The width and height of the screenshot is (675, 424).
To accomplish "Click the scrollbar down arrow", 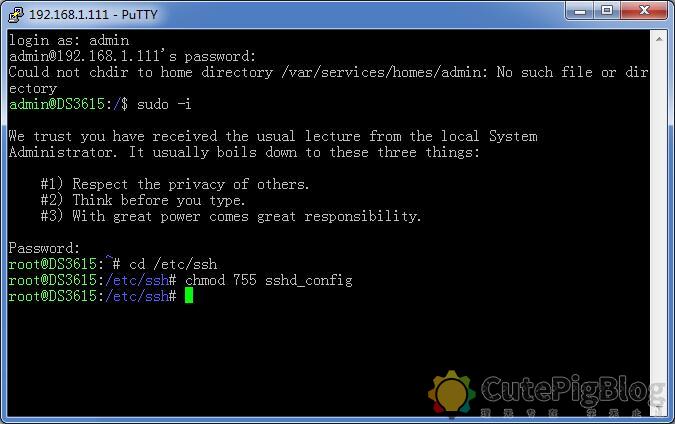I will click(x=659, y=408).
